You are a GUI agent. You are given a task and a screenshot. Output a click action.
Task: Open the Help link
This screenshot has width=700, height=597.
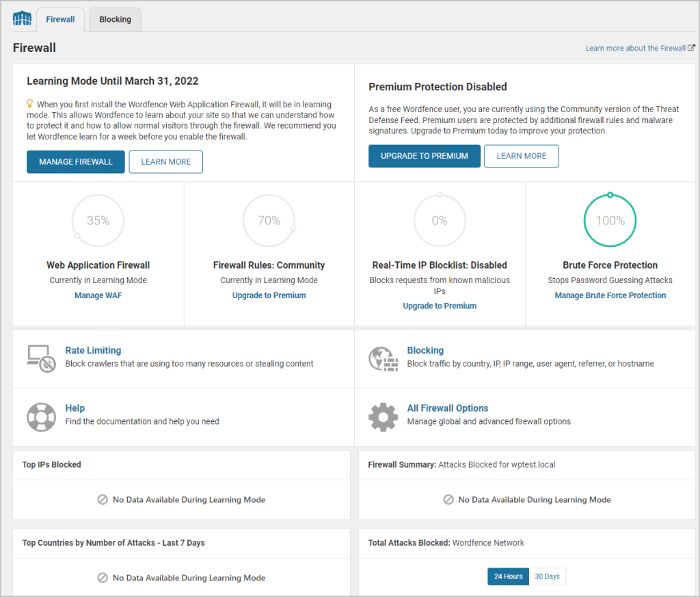coord(75,408)
